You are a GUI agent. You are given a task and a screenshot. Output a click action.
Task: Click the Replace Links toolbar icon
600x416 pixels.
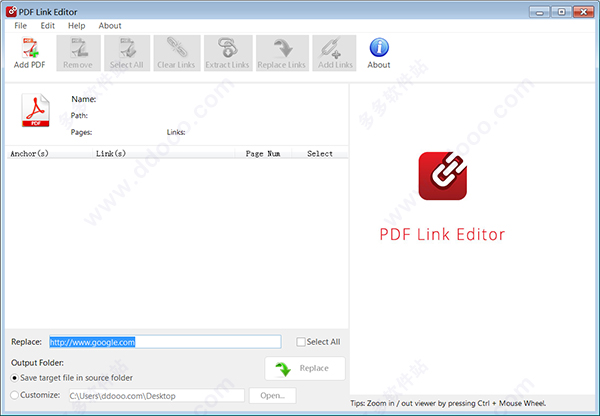(282, 53)
